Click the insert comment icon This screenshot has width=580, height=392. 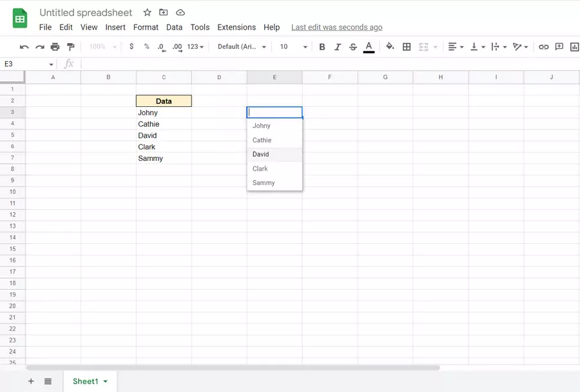click(559, 46)
